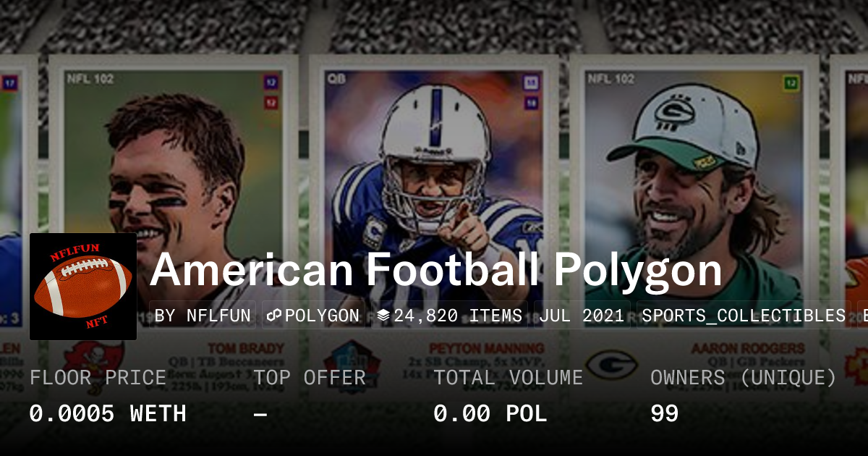Select the SPORTS_COLLECTIBLES category tag
The height and width of the screenshot is (456, 868).
point(744,316)
